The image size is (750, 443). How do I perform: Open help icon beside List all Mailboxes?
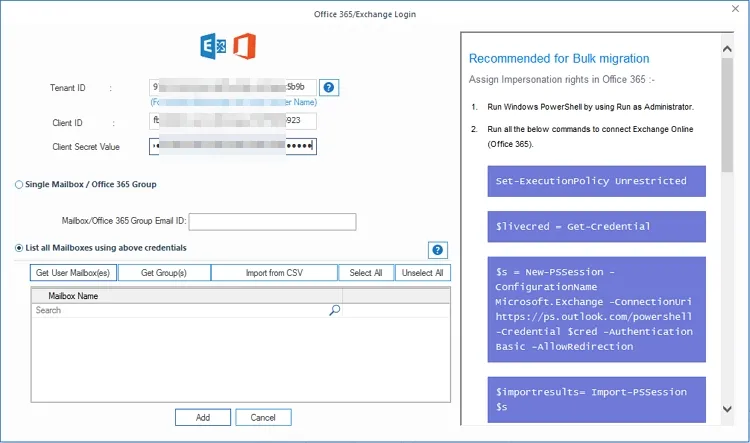click(437, 250)
